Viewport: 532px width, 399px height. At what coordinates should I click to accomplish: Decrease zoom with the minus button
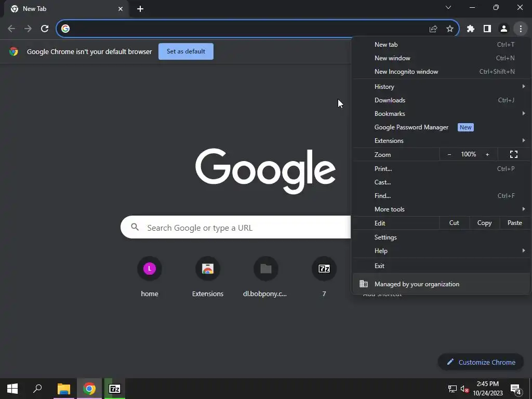(x=449, y=154)
